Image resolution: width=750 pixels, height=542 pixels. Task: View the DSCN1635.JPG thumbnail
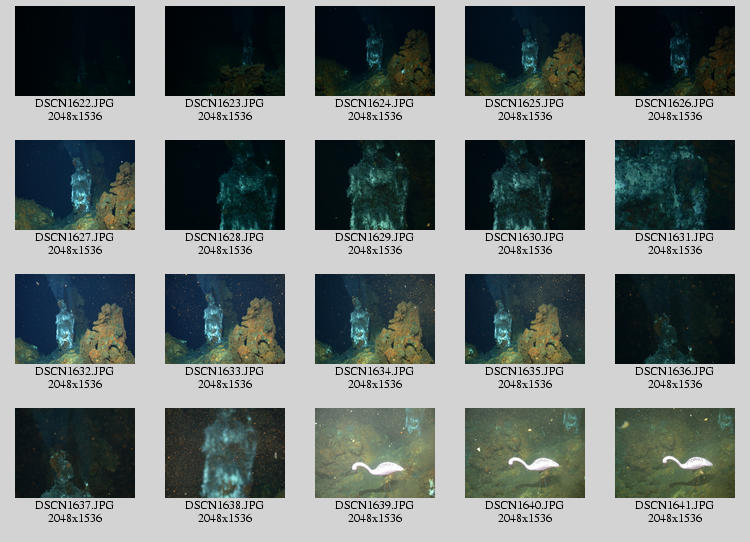pyautogui.click(x=525, y=319)
